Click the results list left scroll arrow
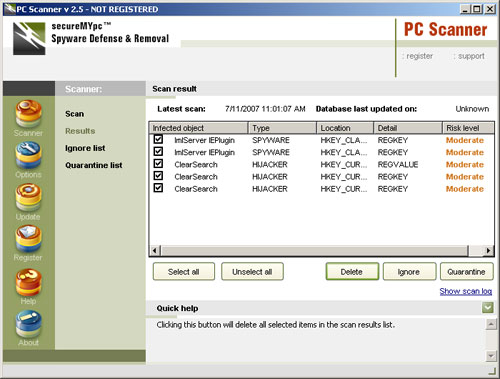 (x=155, y=250)
